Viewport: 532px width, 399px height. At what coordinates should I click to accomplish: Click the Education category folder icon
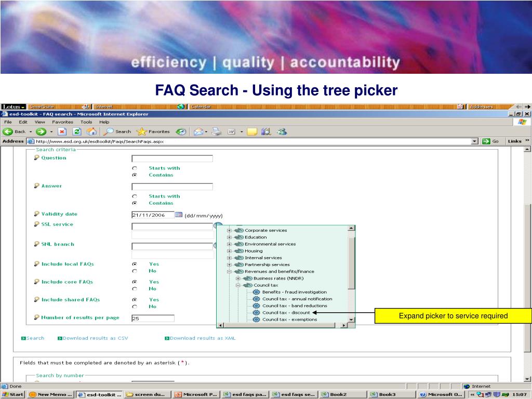(x=239, y=237)
